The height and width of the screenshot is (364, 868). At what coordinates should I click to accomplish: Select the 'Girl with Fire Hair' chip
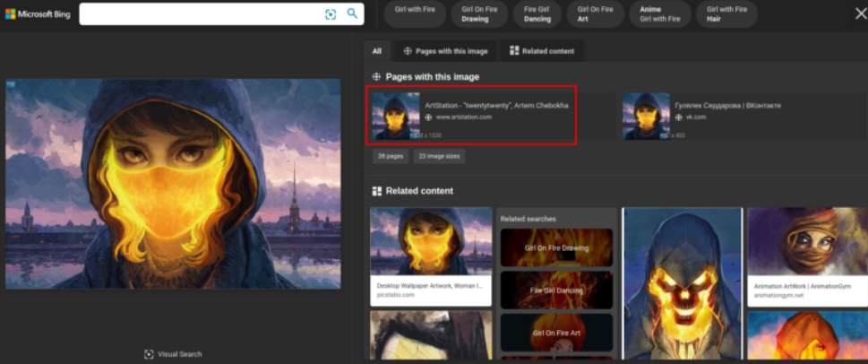click(x=726, y=13)
